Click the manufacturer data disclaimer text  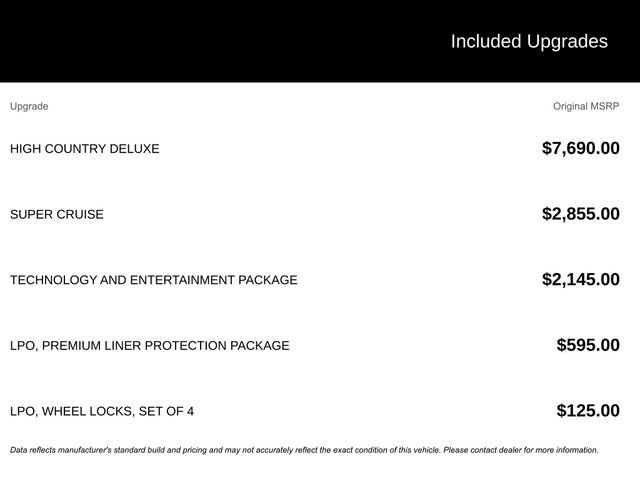[304, 450]
